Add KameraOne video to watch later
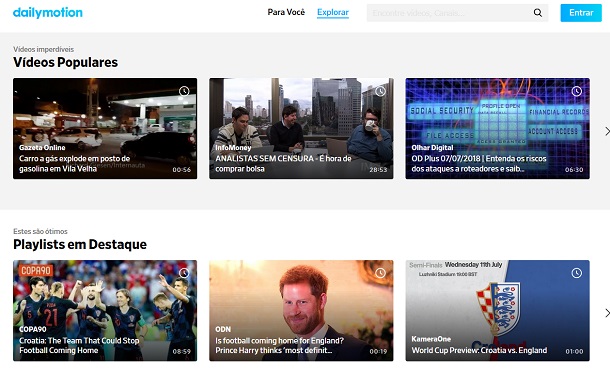This screenshot has height=372, width=610. point(577,273)
